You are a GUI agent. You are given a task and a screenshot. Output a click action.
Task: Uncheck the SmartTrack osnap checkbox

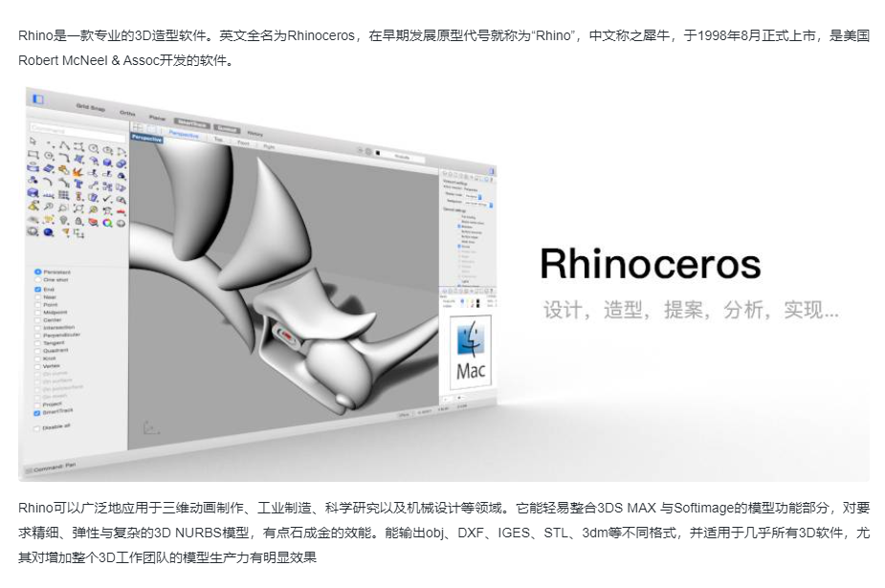tap(36, 413)
